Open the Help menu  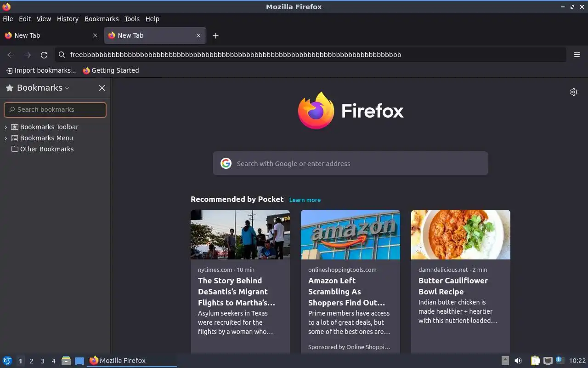pyautogui.click(x=152, y=19)
